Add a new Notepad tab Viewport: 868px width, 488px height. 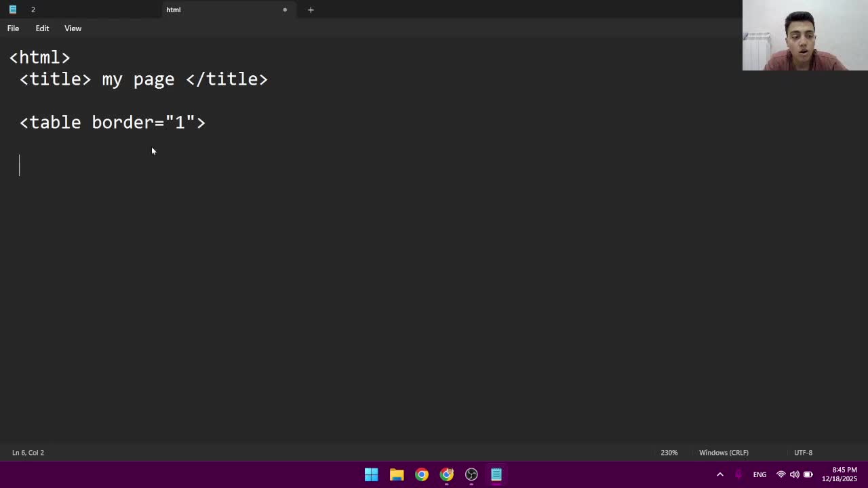(311, 9)
